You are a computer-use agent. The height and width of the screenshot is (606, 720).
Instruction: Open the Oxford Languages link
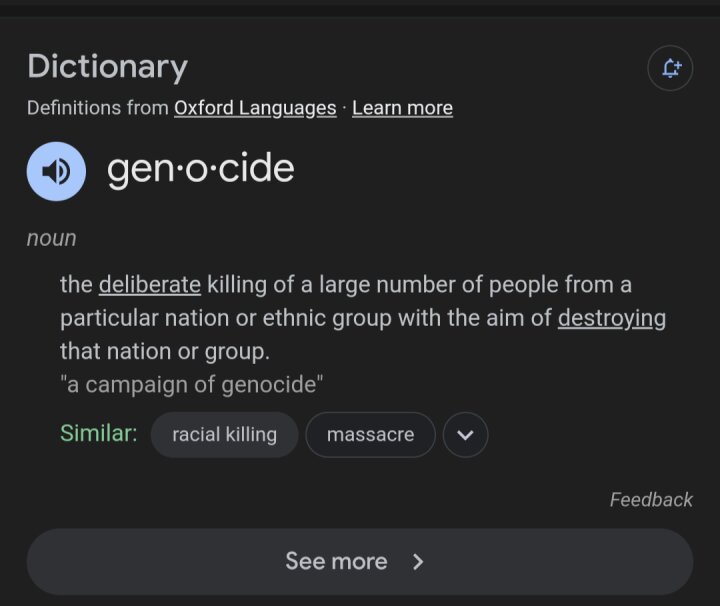click(255, 108)
